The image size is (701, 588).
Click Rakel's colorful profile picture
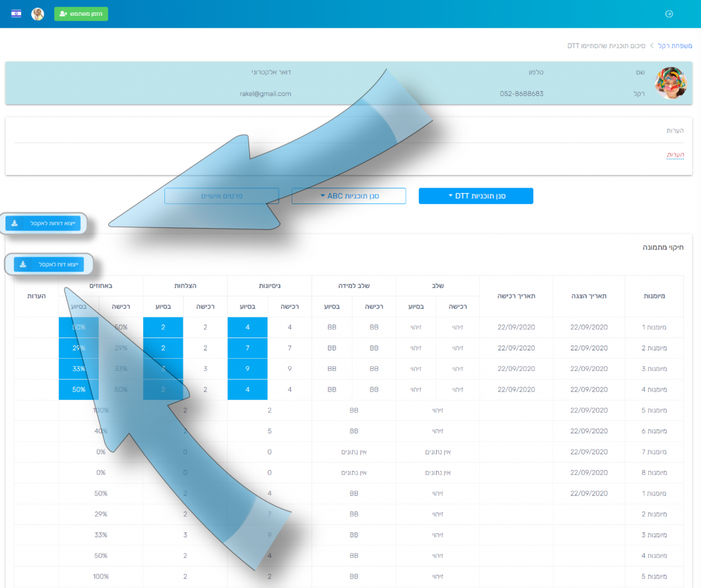pos(670,84)
